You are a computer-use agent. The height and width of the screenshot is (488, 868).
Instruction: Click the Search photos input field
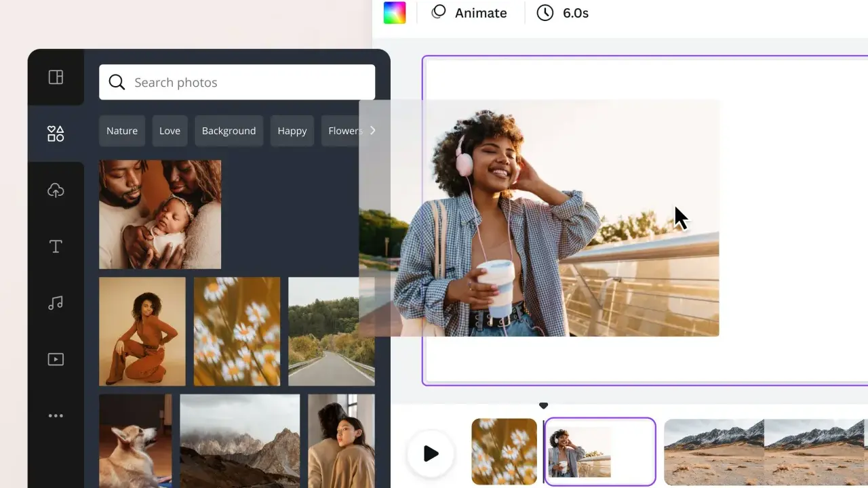pos(237,82)
